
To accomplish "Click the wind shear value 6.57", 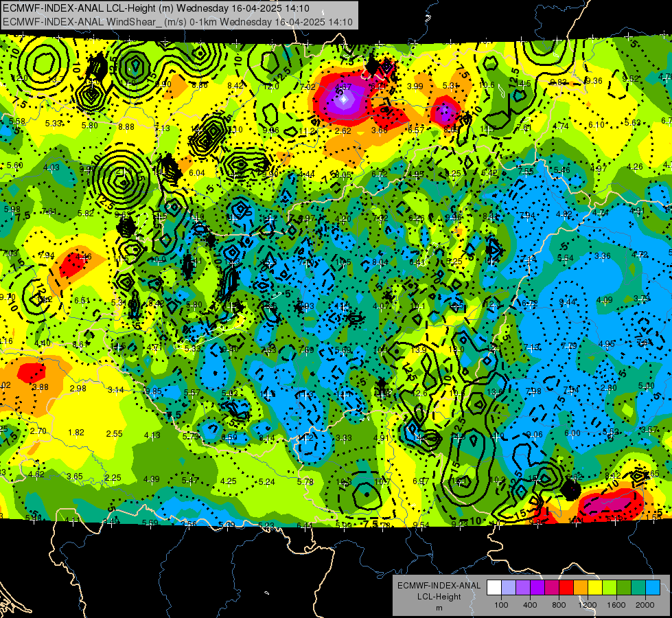I will 416,130.
